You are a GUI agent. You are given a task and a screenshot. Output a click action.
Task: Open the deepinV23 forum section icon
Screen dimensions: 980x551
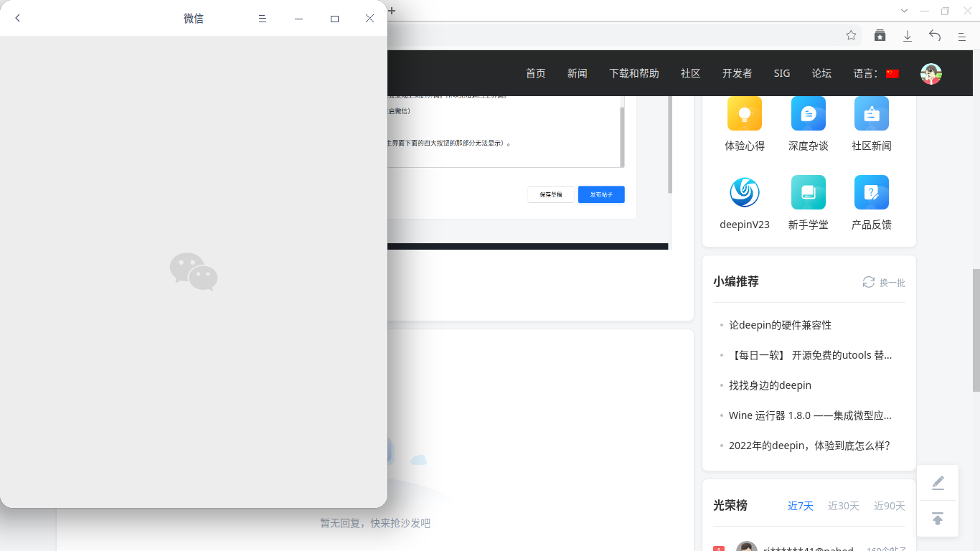745,192
